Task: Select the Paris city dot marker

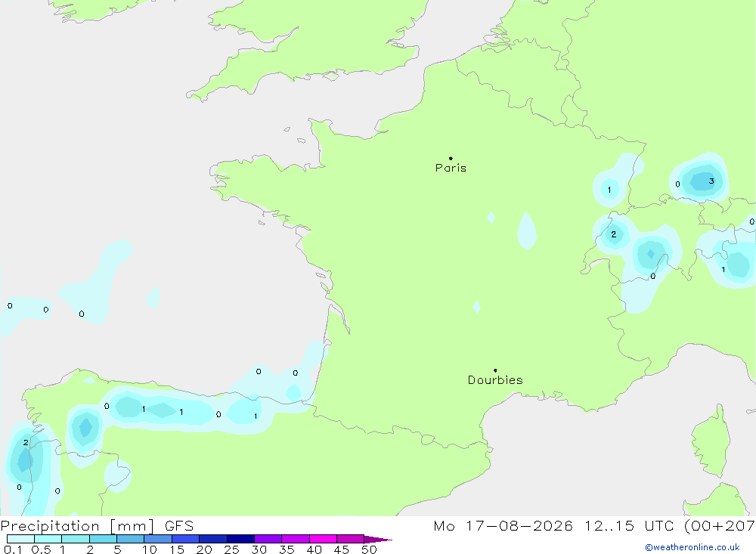Action: pos(451,158)
